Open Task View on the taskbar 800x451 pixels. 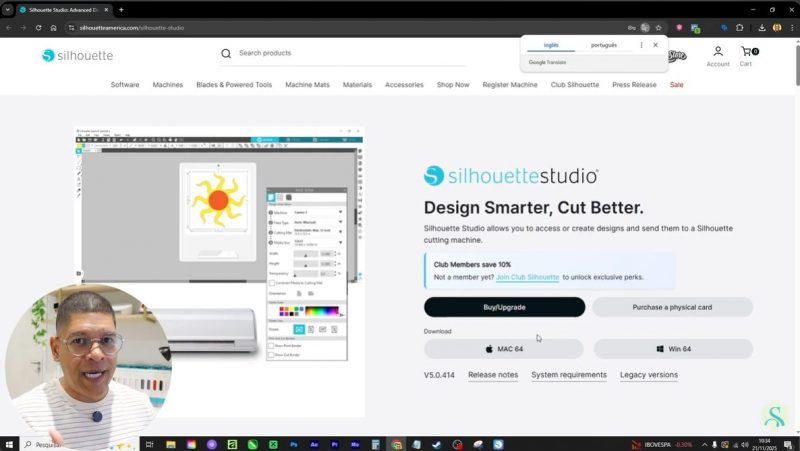[149, 444]
